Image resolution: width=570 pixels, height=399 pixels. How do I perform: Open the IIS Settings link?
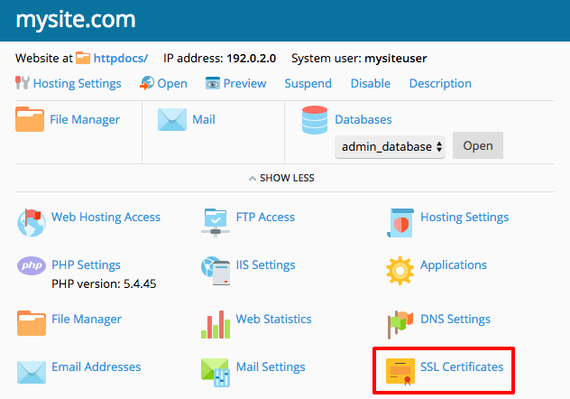click(x=265, y=265)
